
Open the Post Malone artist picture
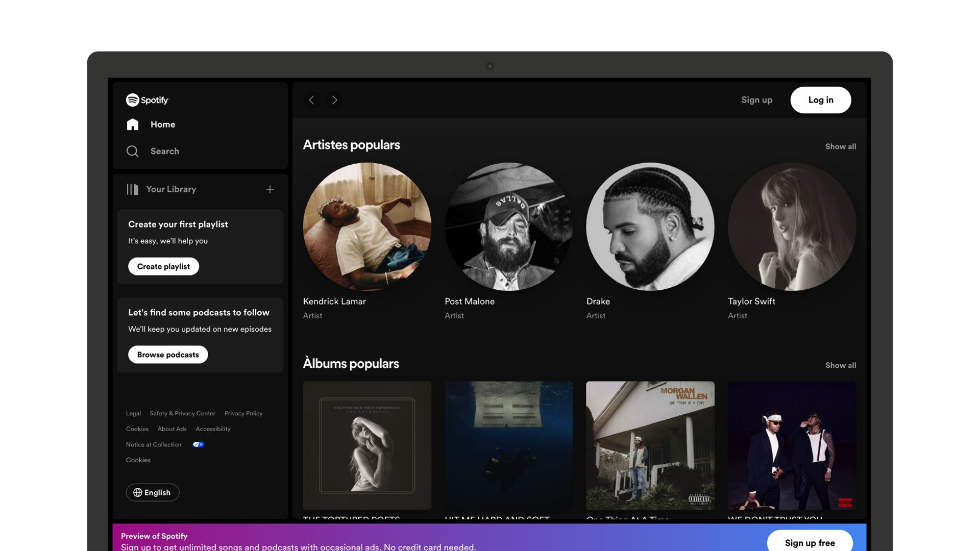(508, 227)
